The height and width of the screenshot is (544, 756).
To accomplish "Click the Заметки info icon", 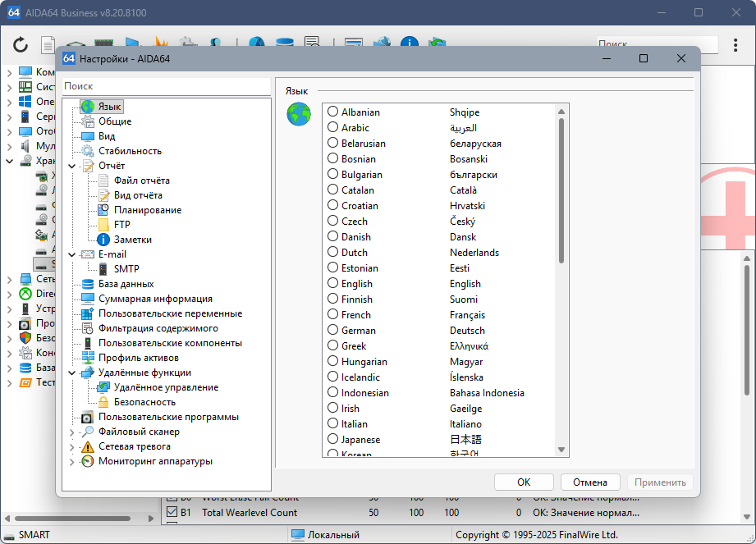I will 103,240.
